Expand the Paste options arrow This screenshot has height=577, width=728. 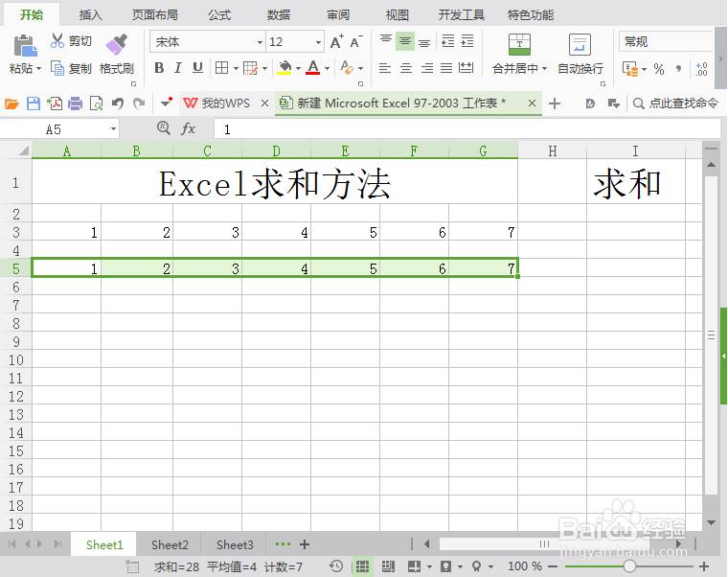39,69
